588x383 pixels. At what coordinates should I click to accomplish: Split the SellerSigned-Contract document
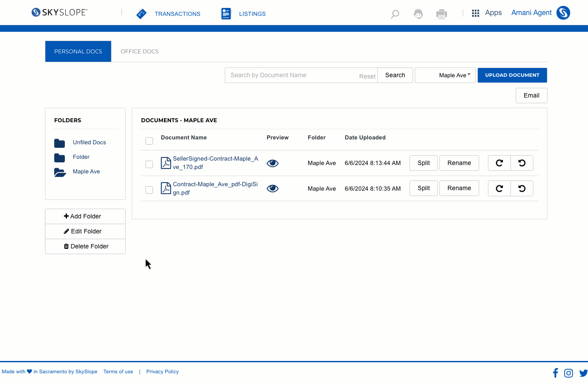click(x=424, y=163)
